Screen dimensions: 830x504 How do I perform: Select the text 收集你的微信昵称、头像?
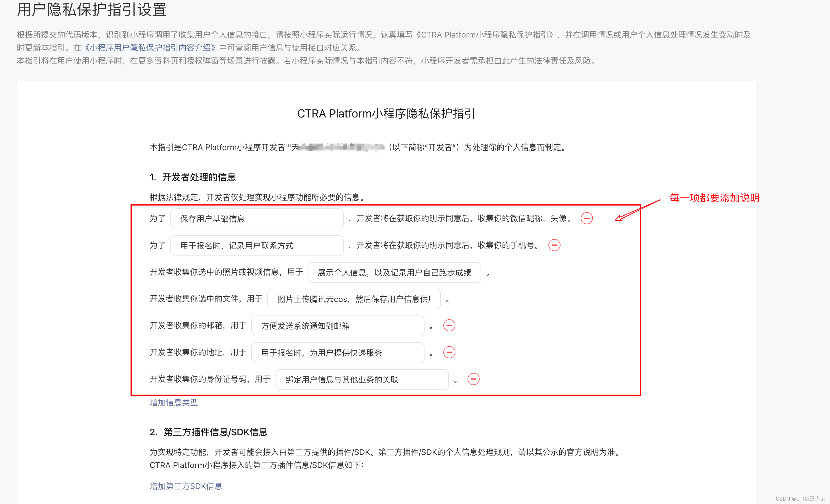tap(522, 218)
